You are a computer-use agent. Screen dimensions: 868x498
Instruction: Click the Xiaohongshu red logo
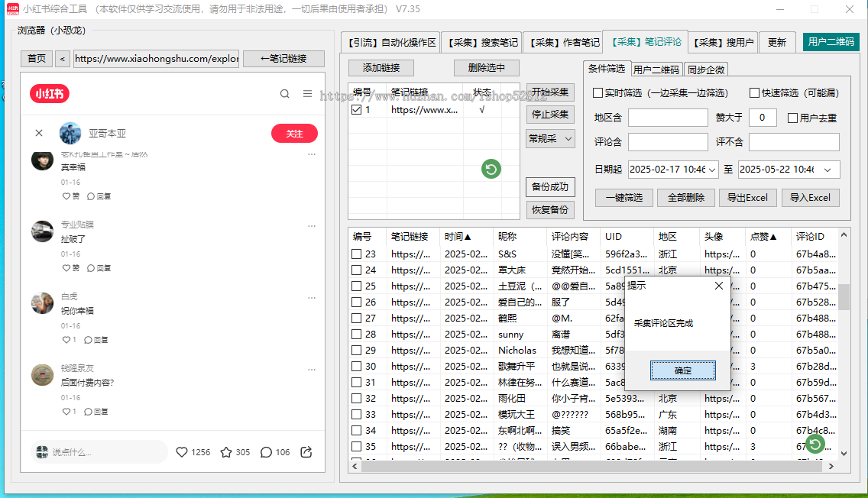click(50, 93)
